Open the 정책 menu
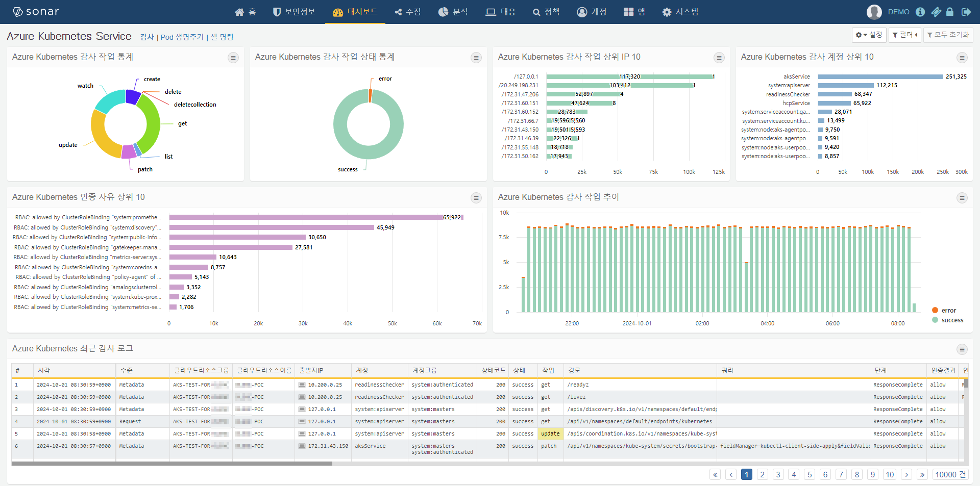The image size is (980, 486). pyautogui.click(x=546, y=12)
